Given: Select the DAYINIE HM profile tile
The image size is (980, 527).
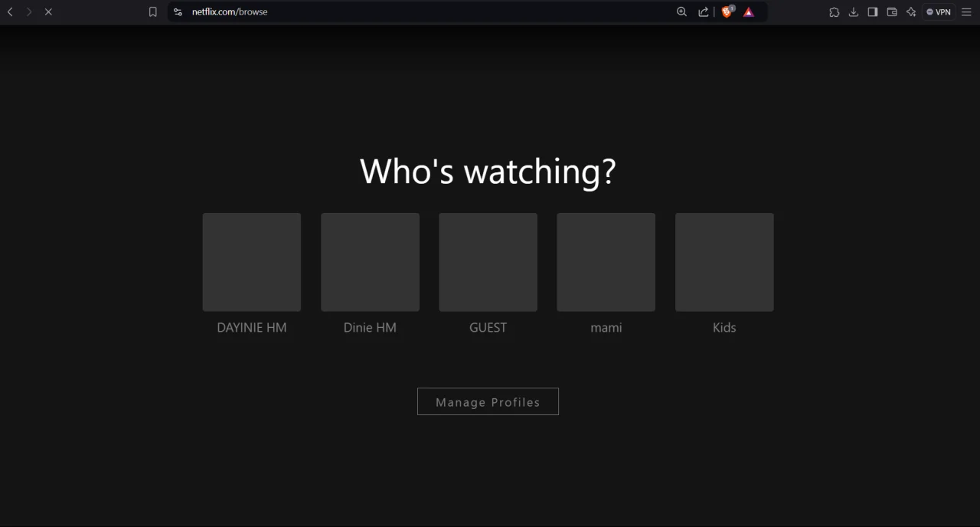Looking at the screenshot, I should [252, 262].
